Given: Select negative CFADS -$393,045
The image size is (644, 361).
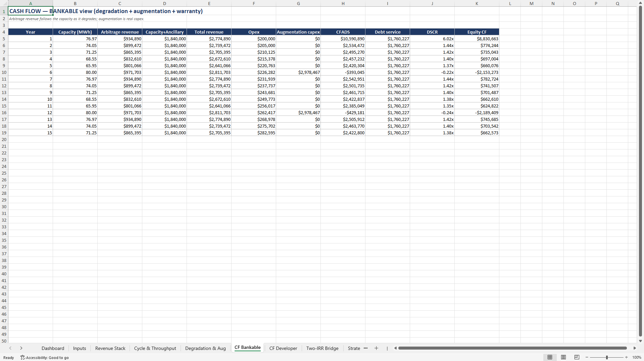Looking at the screenshot, I should 343,72.
